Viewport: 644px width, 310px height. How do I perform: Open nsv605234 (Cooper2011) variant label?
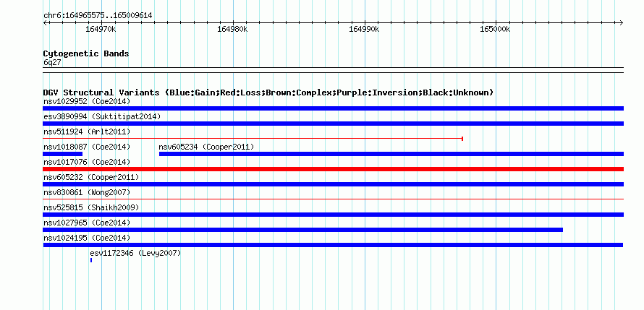[x=207, y=147]
